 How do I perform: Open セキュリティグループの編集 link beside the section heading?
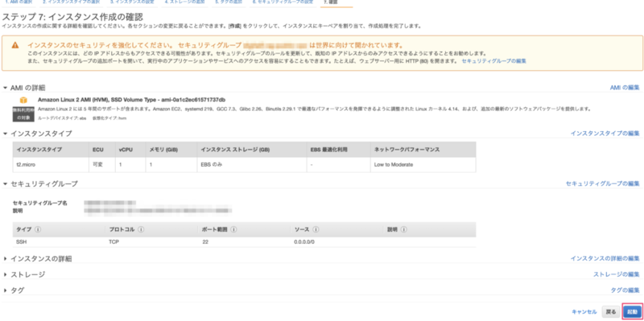point(602,183)
